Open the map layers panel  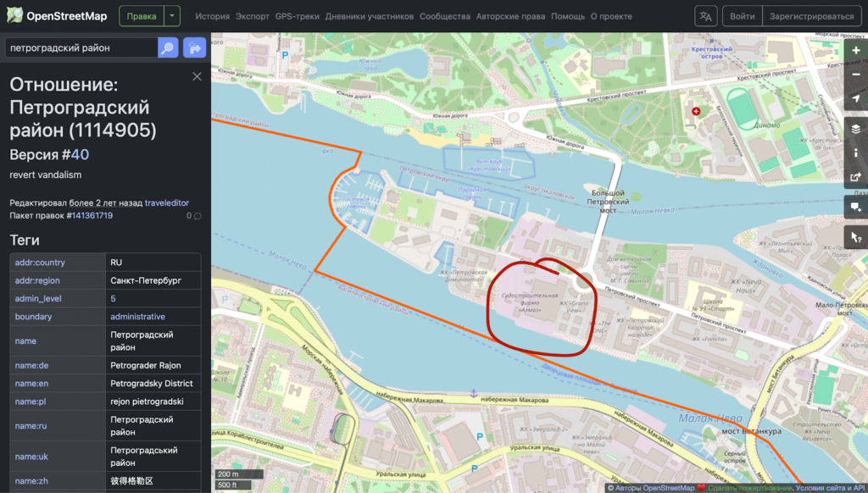click(x=856, y=129)
